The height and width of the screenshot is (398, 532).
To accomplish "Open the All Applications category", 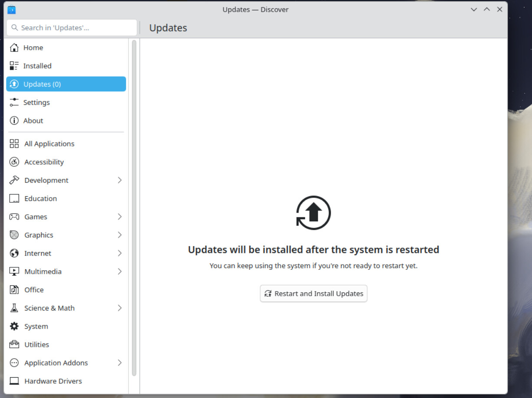I will click(x=49, y=144).
